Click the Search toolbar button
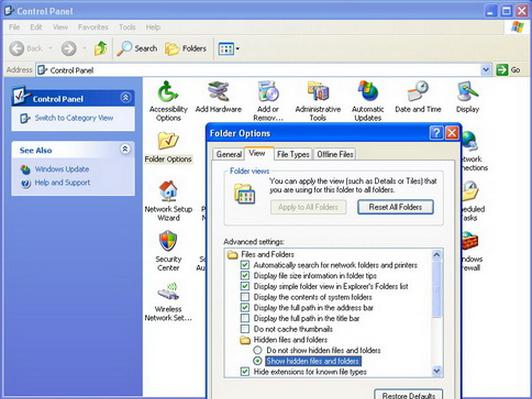Viewport: 532px width, 399px height. coord(137,49)
